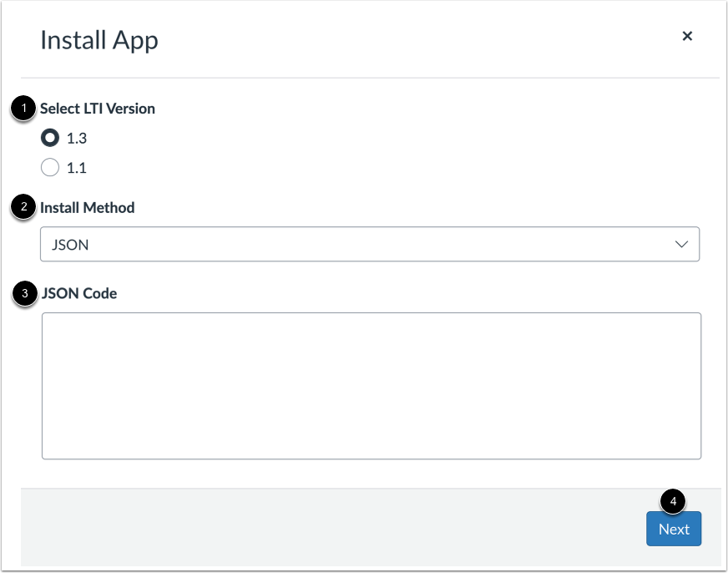
Task: Expand the JSON install method selector
Action: (x=369, y=244)
